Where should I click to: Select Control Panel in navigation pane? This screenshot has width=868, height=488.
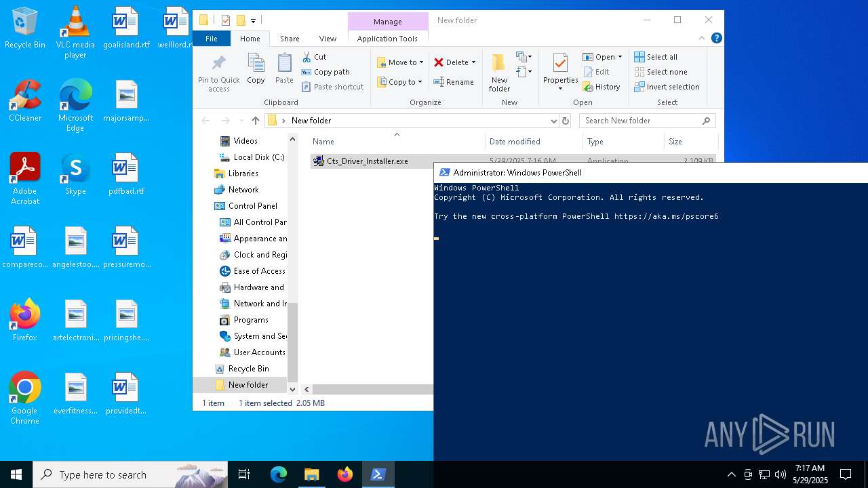click(245, 206)
